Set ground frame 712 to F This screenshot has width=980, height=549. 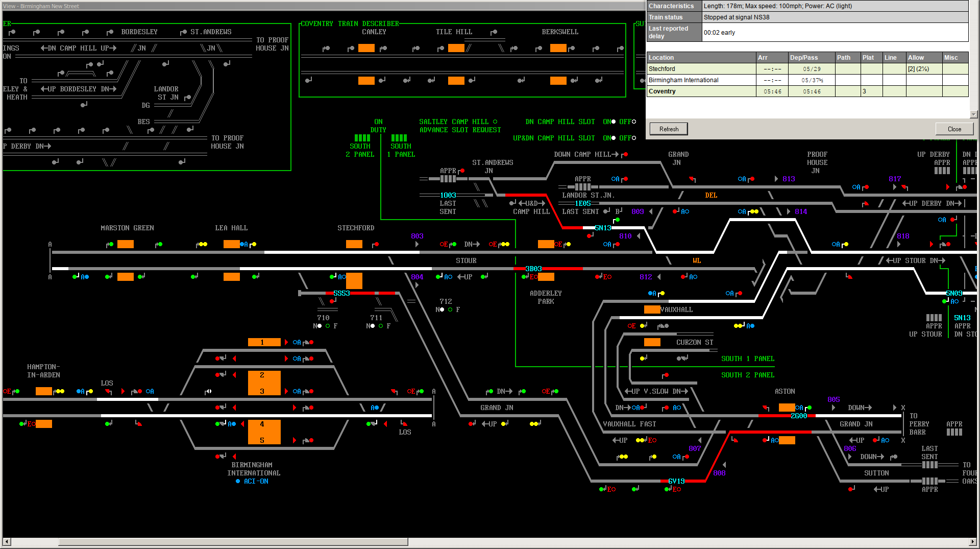450,309
